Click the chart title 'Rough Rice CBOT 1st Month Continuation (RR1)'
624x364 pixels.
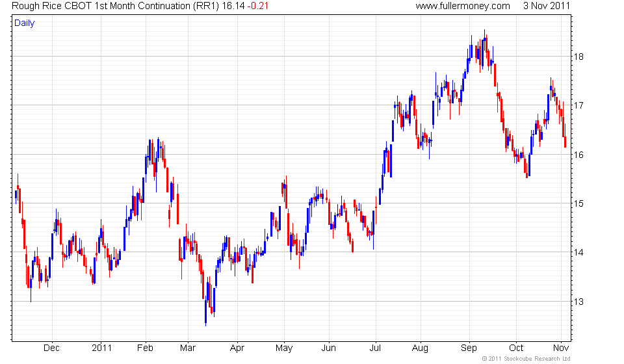pyautogui.click(x=116, y=6)
